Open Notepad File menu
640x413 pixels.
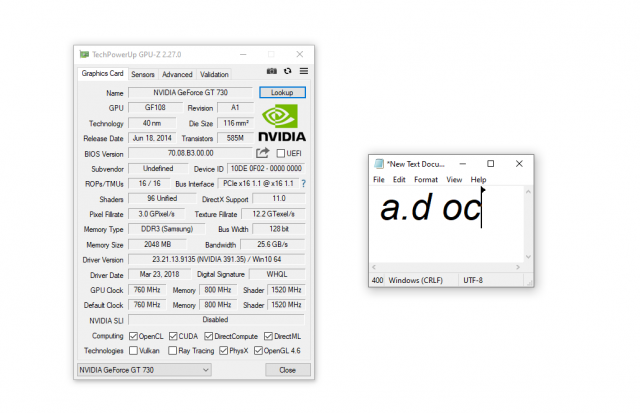[x=379, y=180]
